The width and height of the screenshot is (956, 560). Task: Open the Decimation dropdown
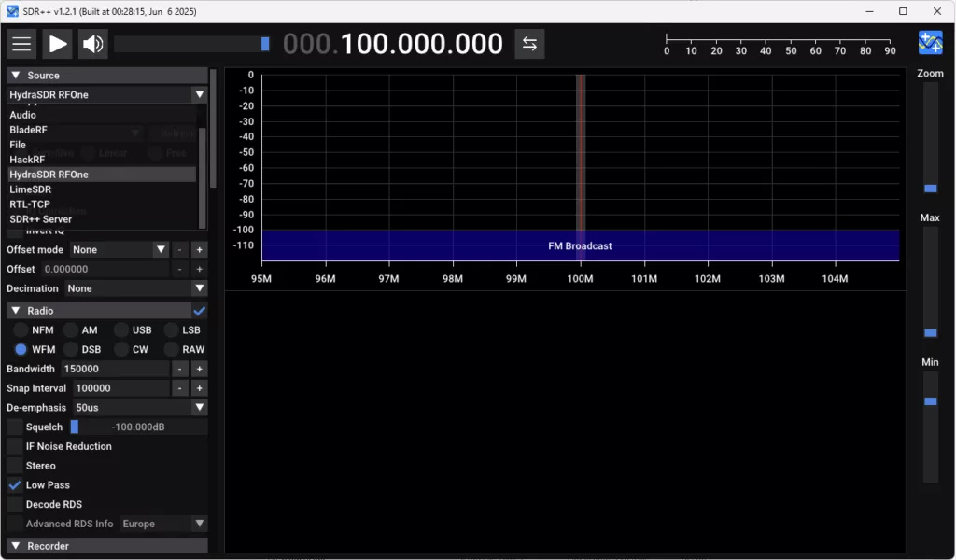pyautogui.click(x=136, y=288)
